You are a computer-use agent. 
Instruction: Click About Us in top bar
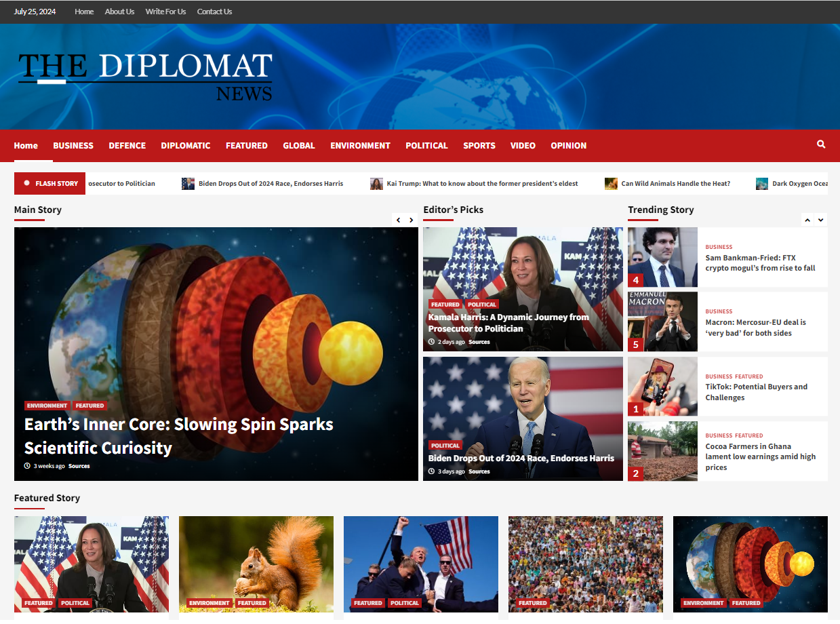(x=119, y=12)
